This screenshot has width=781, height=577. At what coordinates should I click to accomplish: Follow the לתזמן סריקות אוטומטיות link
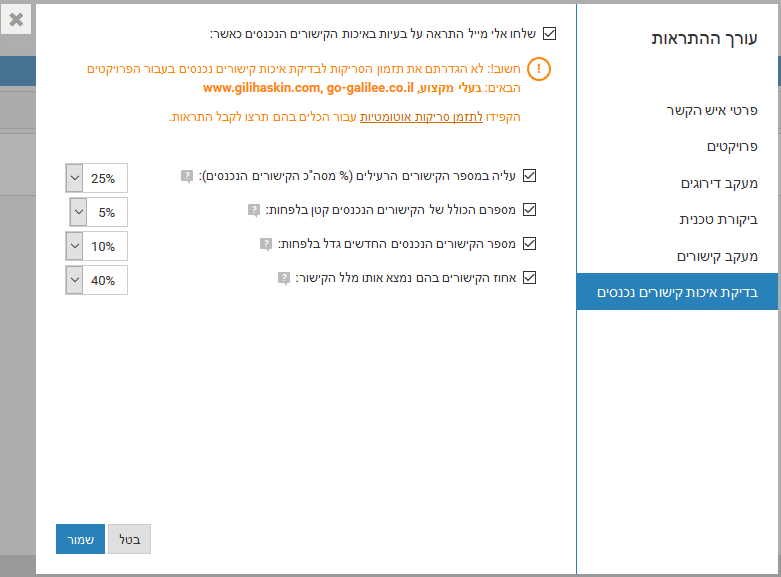[421, 117]
